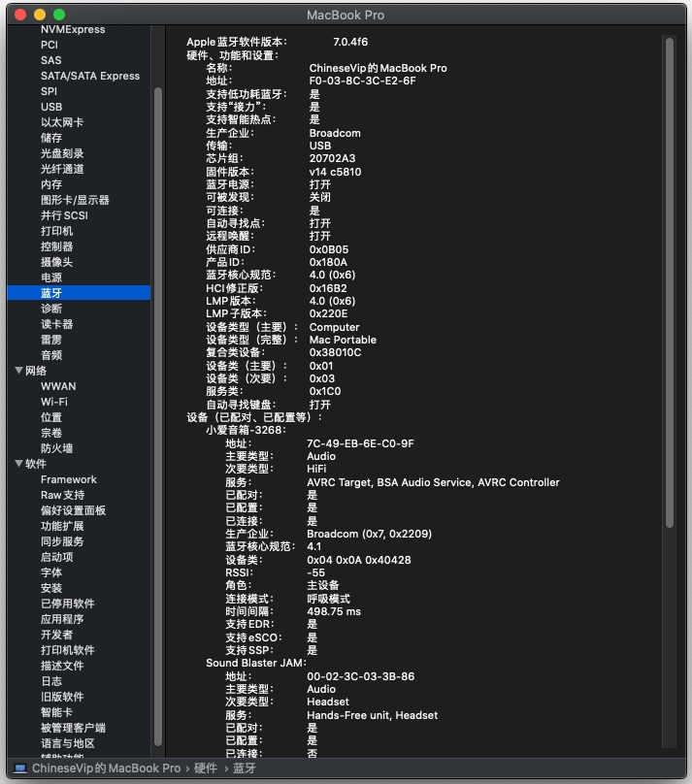Select 读卡器 in the sidebar
Image resolution: width=692 pixels, height=784 pixels.
[x=56, y=324]
